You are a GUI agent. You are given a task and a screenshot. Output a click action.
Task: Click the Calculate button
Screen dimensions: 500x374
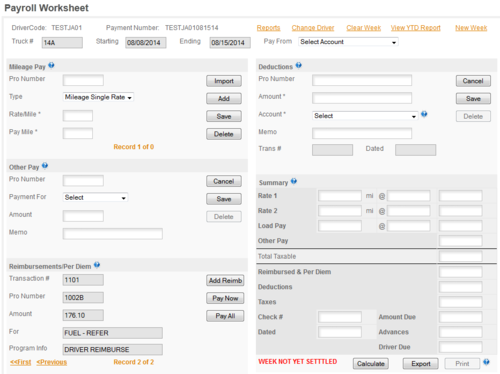(371, 364)
